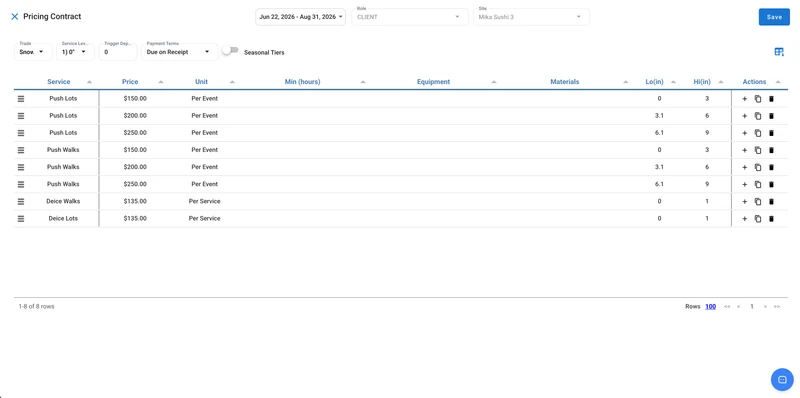
Task: Open the contract date range dropdown
Action: click(301, 17)
